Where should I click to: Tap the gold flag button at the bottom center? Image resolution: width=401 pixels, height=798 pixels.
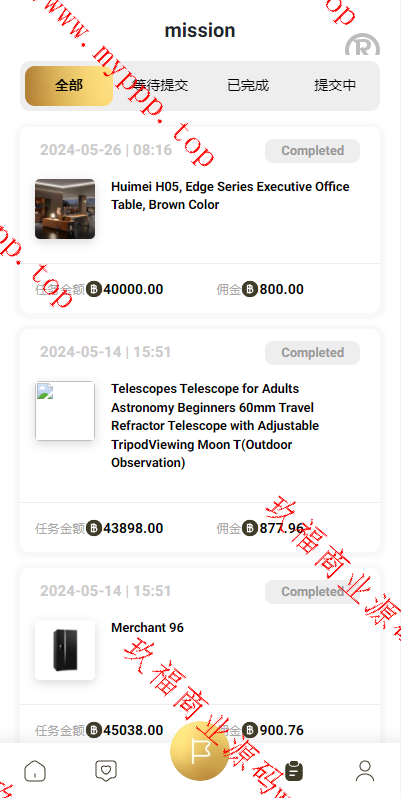tap(199, 751)
